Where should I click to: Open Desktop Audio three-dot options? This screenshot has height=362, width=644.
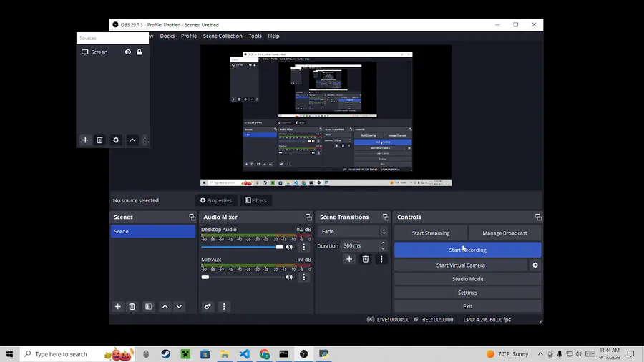coord(304,247)
